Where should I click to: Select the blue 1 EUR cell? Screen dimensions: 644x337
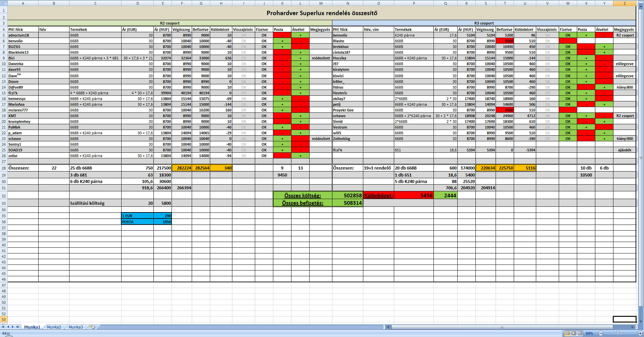coord(137,216)
